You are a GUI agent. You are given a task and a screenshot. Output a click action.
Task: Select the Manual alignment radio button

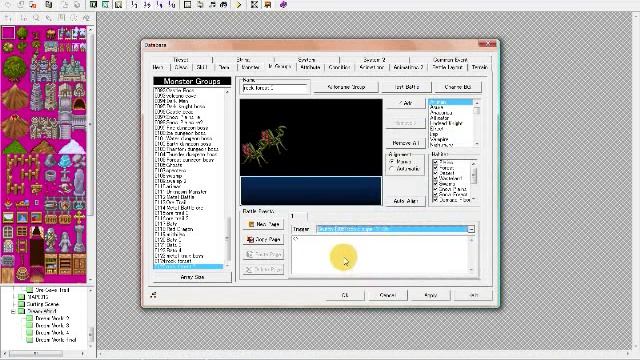click(x=392, y=162)
